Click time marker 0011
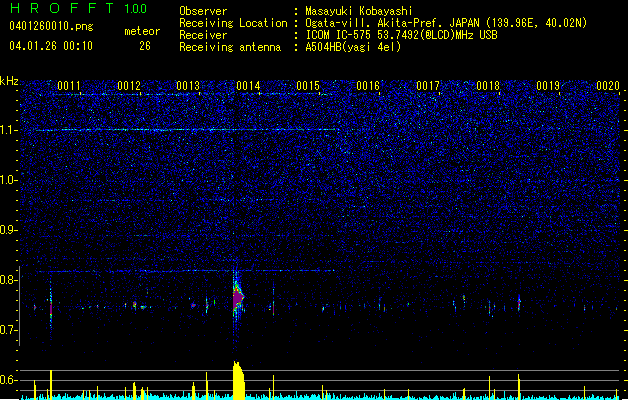Screen dimensions: 629x400 click(69, 85)
